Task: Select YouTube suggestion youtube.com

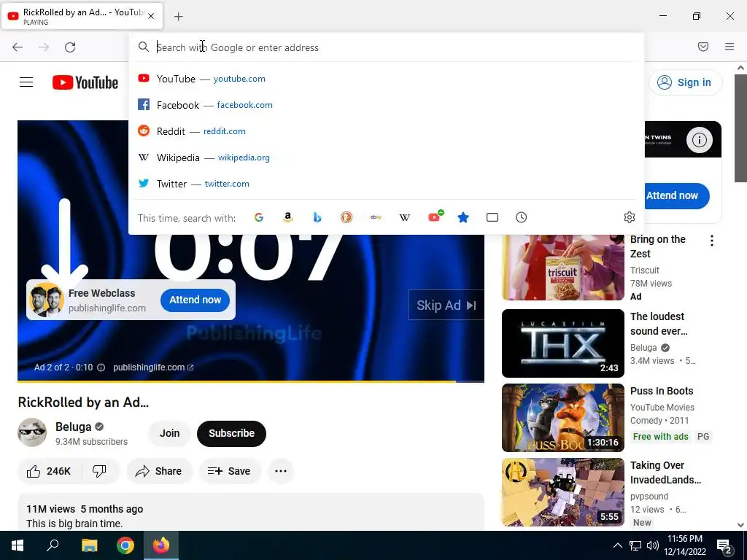Action: [387, 79]
